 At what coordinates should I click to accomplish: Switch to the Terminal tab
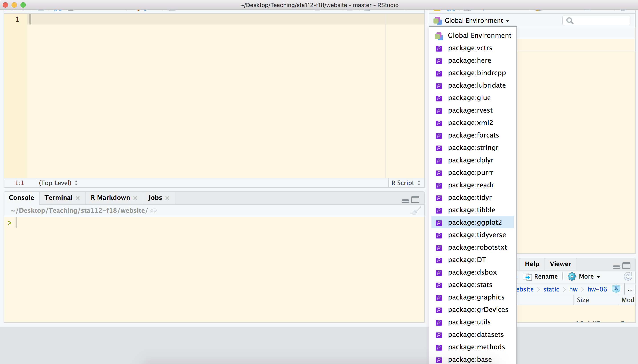click(58, 198)
